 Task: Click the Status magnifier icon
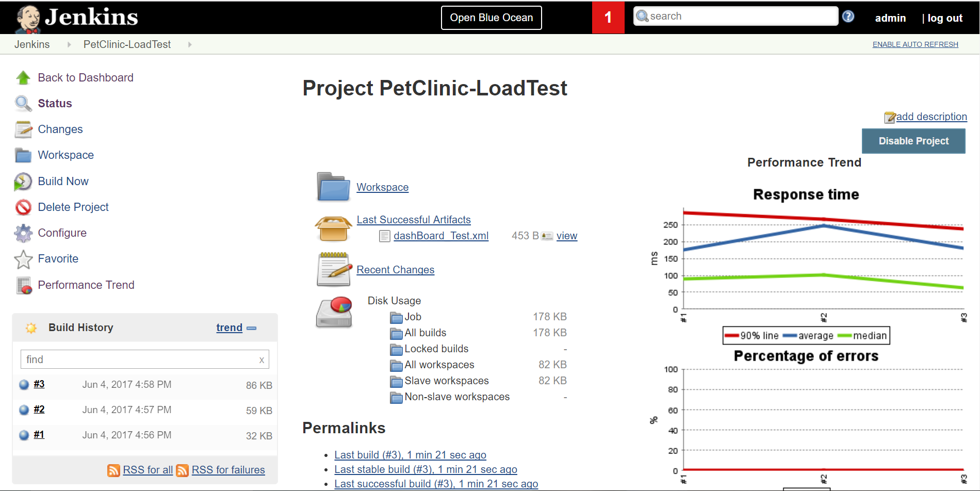click(x=23, y=104)
